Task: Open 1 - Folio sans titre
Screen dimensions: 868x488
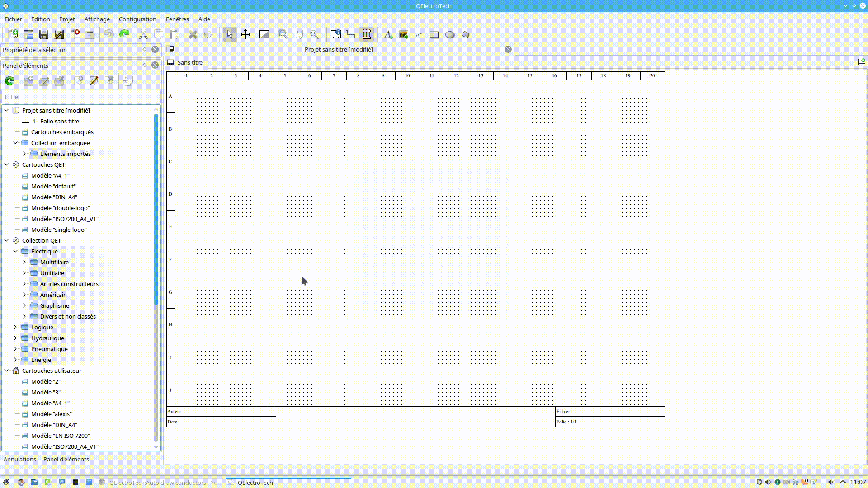Action: coord(56,121)
